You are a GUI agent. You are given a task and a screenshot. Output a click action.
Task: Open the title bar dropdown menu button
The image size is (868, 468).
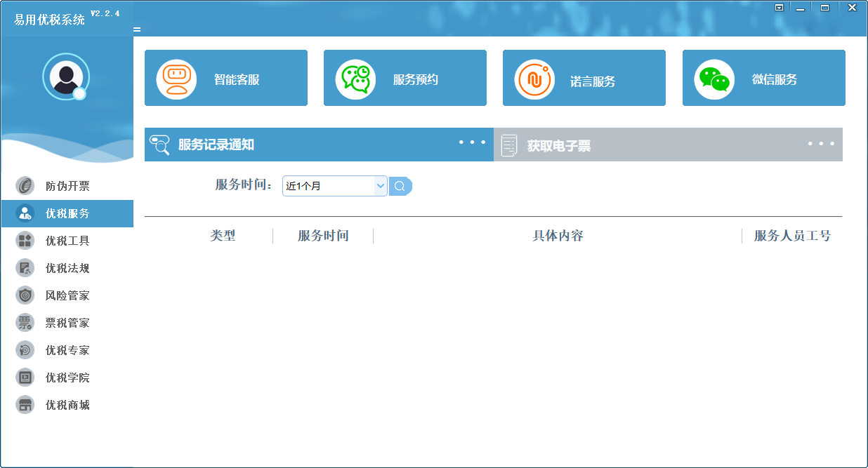point(779,8)
